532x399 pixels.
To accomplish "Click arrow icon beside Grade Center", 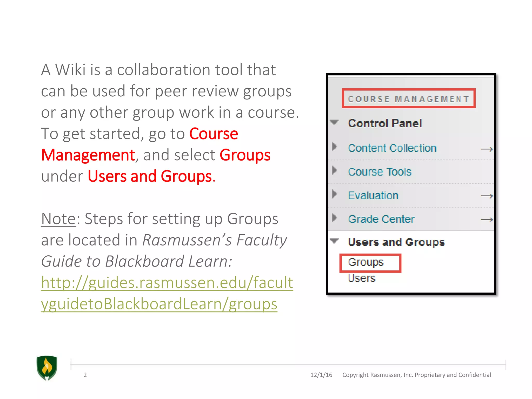I will [487, 220].
